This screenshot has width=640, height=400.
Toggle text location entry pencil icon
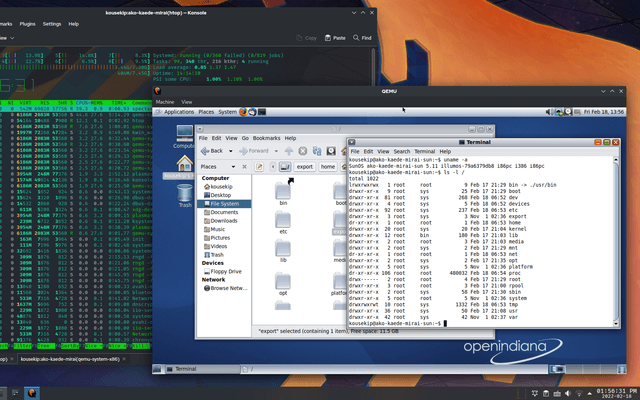tap(259, 167)
